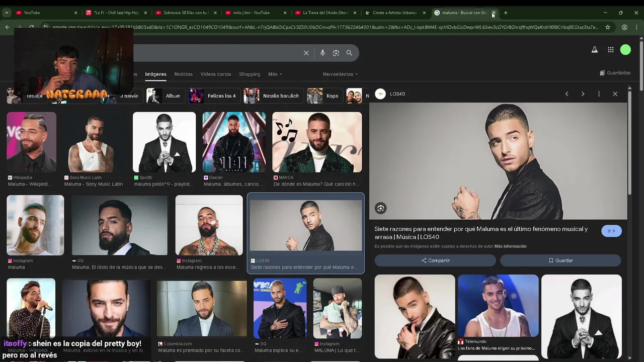Screen dimensions: 644x362
Task: Open more options in the image preview
Action: coord(599,94)
